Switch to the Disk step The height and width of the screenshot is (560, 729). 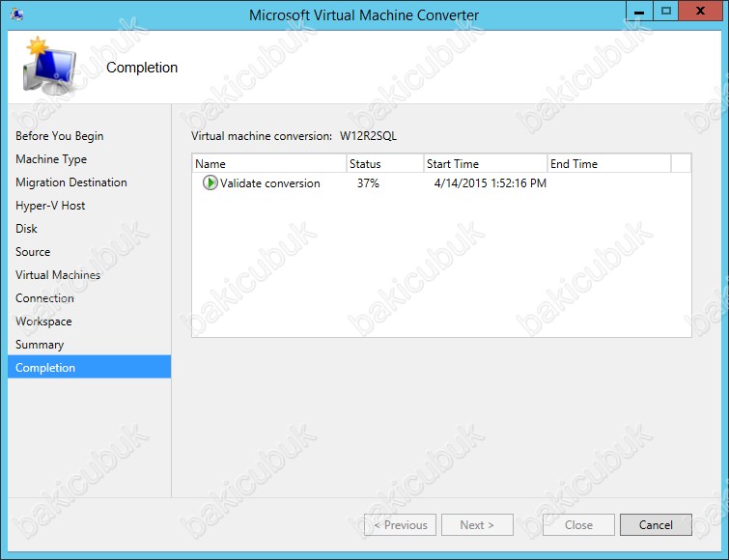(x=26, y=229)
